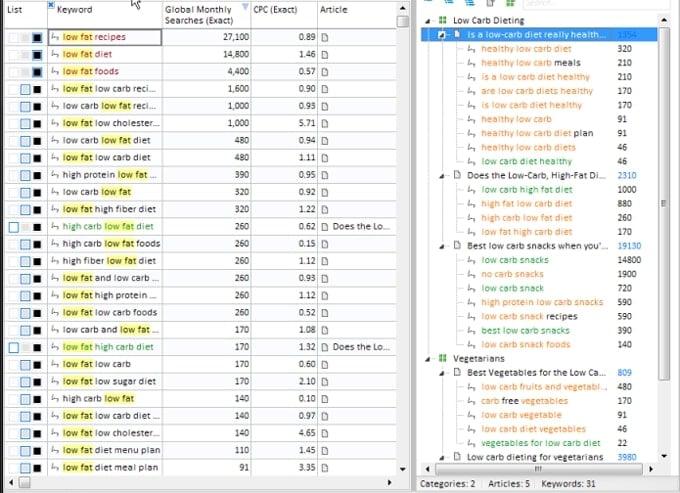680x493 pixels.
Task: Tick the list checkbox for 'high fiber low fat diet'
Action: (25, 261)
